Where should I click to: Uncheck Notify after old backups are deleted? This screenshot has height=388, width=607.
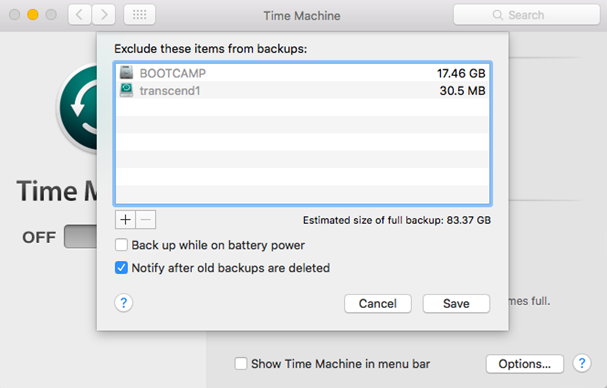tap(121, 268)
